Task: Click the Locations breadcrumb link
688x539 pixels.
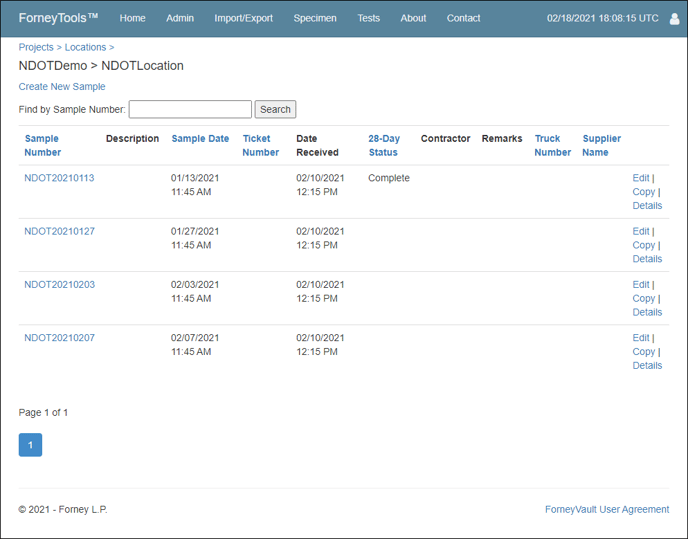Action: (86, 47)
